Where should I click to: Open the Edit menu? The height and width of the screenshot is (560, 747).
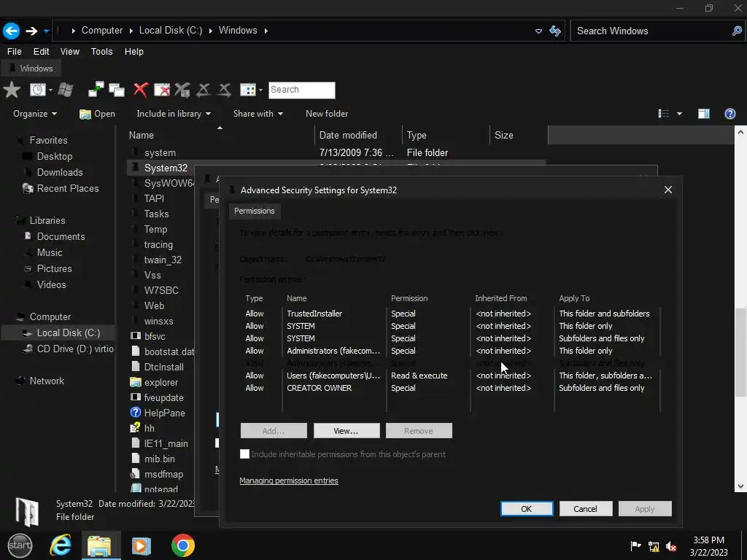tap(41, 52)
